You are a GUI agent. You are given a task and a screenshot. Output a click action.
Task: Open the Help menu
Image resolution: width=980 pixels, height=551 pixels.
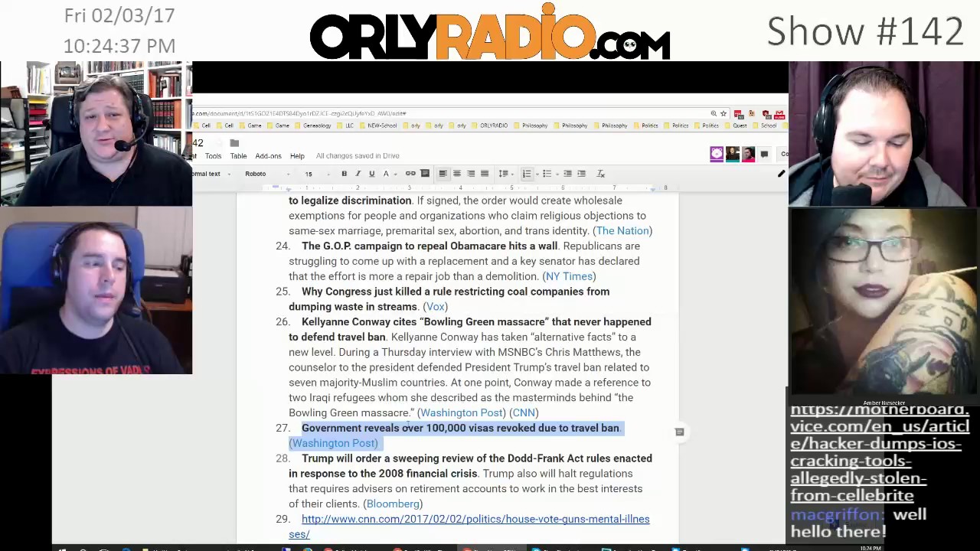click(x=297, y=156)
